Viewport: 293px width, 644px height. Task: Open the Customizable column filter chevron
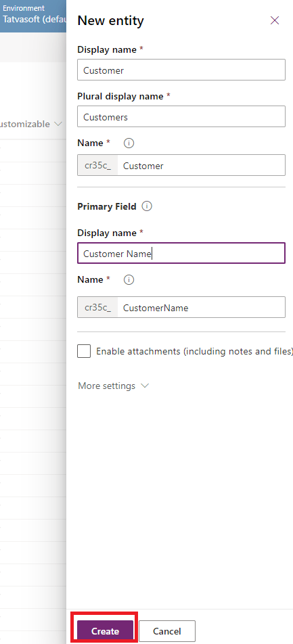(58, 124)
